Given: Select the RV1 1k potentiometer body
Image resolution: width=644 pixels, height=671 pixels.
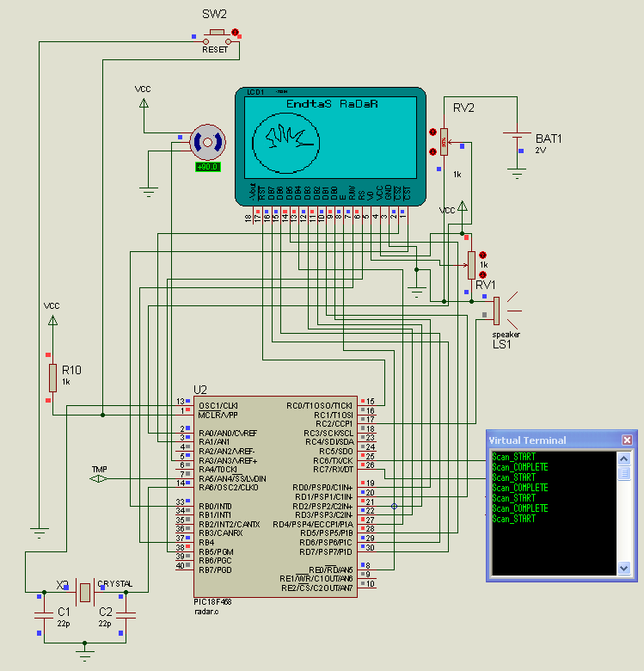Looking at the screenshot, I should coord(471,265).
